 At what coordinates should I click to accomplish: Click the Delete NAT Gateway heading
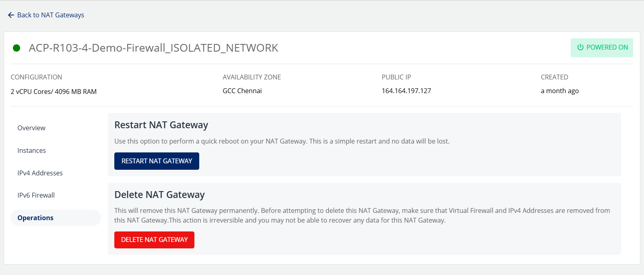click(159, 195)
